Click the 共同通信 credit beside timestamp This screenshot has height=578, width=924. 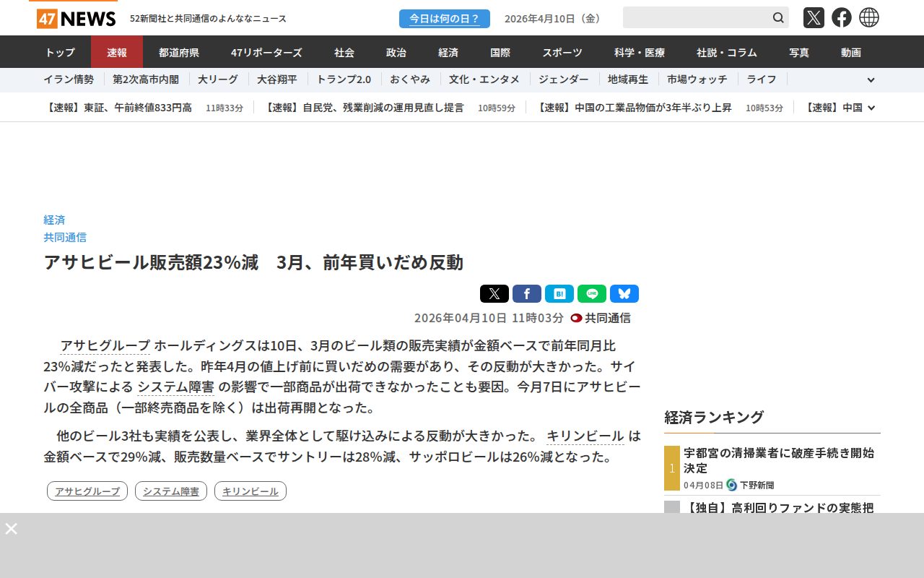pyautogui.click(x=601, y=318)
